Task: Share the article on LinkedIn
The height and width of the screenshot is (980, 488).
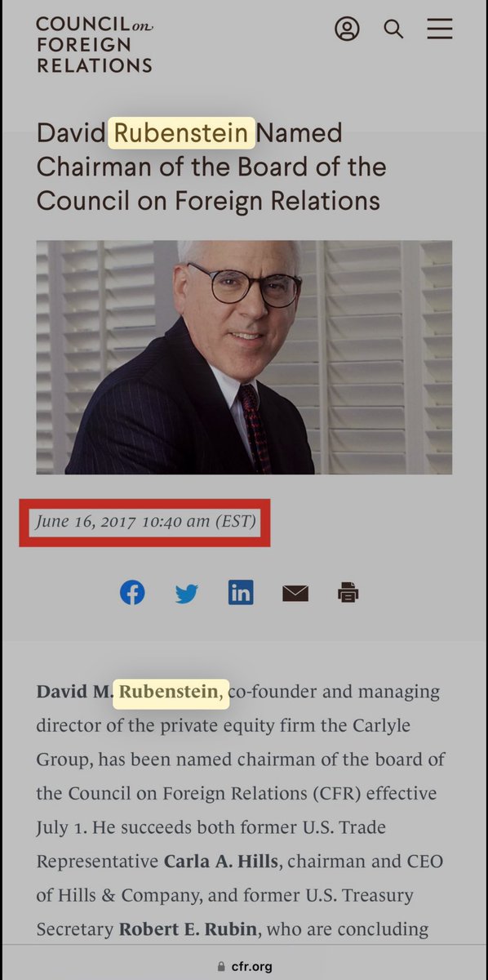Action: 241,592
